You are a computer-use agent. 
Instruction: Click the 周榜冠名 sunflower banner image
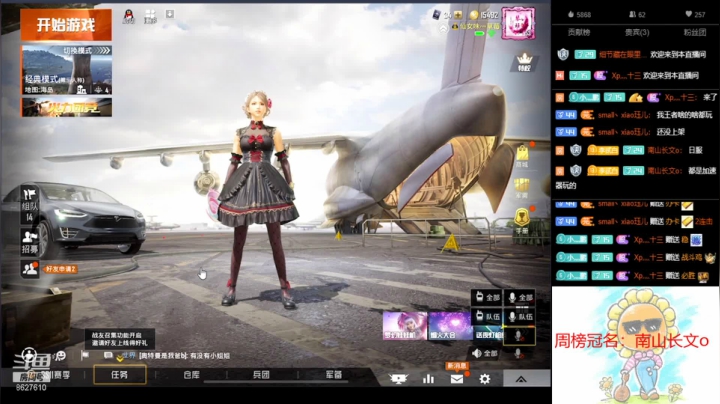pyautogui.click(x=636, y=345)
